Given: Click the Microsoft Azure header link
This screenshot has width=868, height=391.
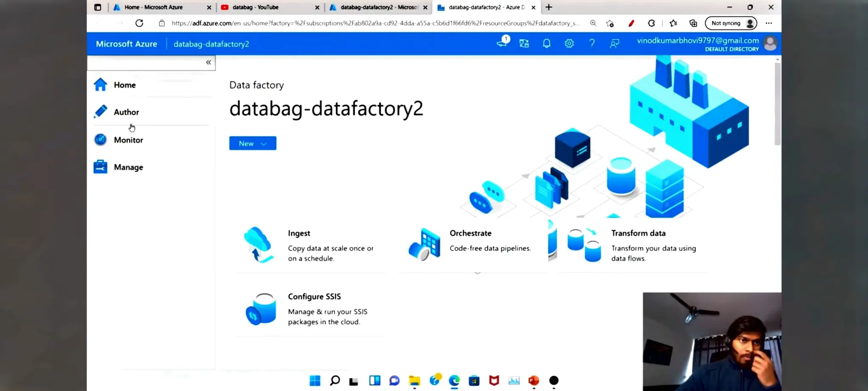Looking at the screenshot, I should [x=126, y=44].
